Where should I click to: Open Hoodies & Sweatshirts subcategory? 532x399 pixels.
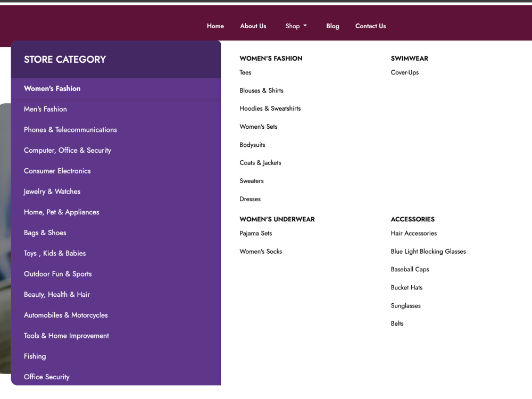click(x=270, y=109)
